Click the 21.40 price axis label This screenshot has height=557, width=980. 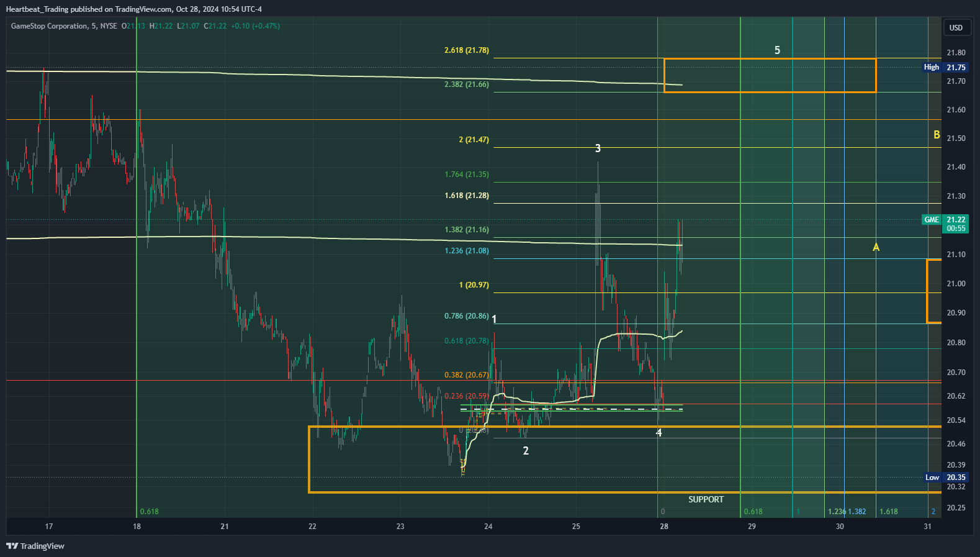(x=956, y=167)
